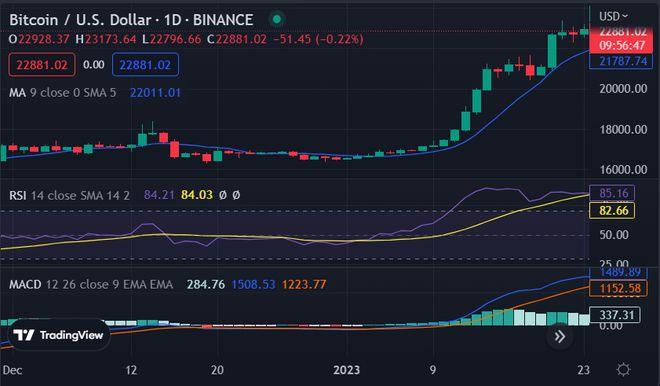
Task: Open the USD currency dropdown
Action: pos(614,16)
